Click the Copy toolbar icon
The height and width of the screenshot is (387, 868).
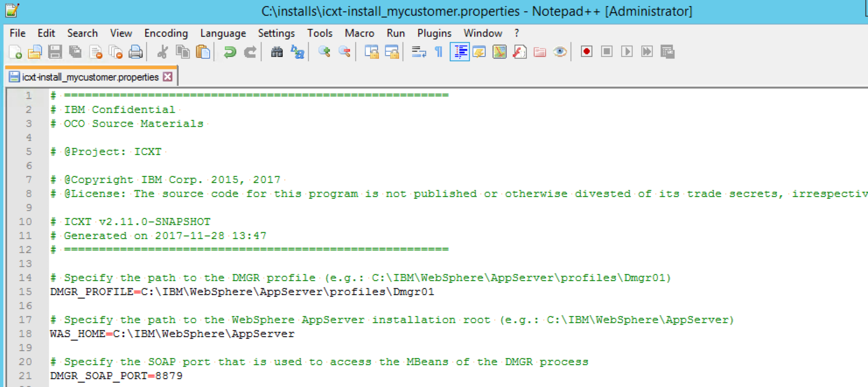[x=182, y=52]
